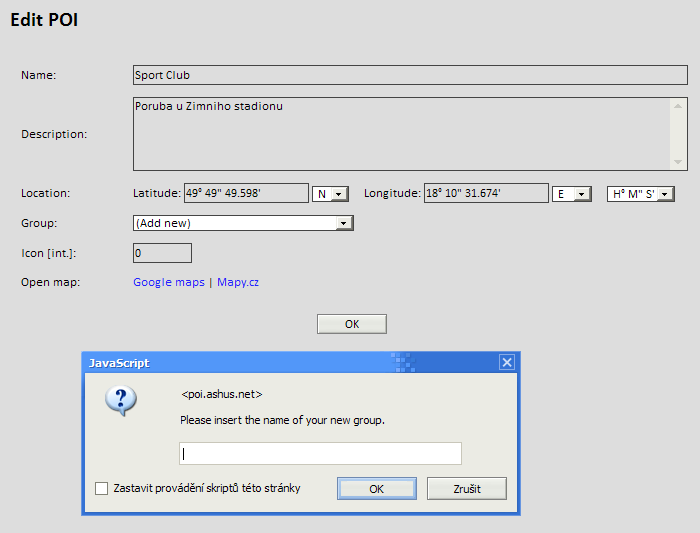
Task: Click the Name field containing Sport Club
Action: pos(410,75)
